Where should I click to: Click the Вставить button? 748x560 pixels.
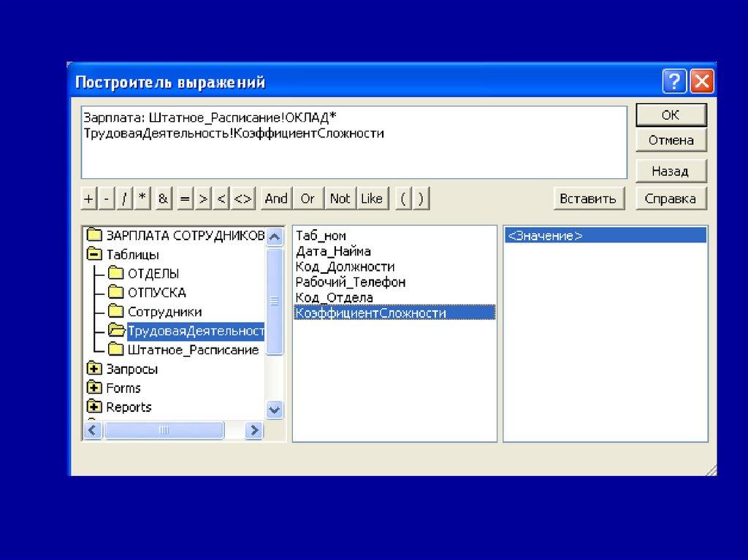click(x=587, y=199)
